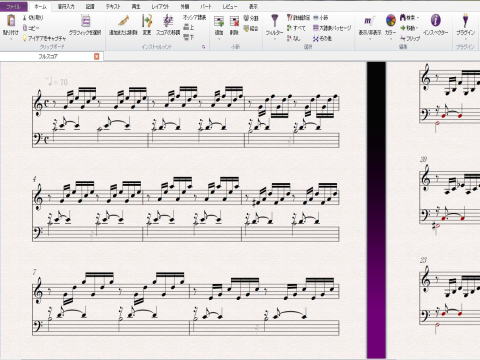
Task: Open the レイアウト ribbon tab
Action: point(160,6)
